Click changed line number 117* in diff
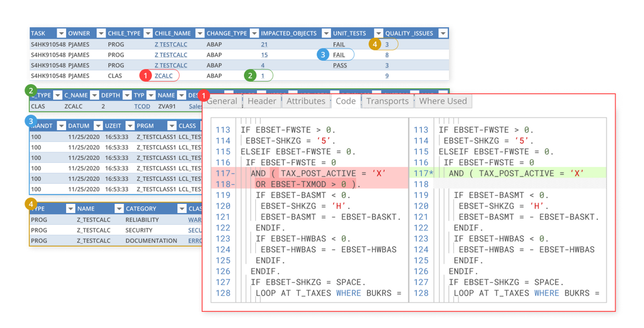Screen dimensions: 644x328 click(x=423, y=173)
